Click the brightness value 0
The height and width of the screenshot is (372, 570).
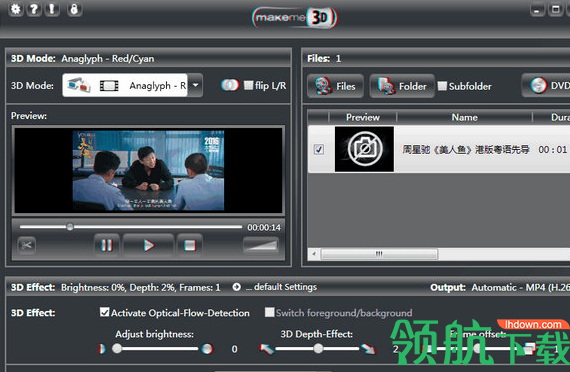point(234,349)
